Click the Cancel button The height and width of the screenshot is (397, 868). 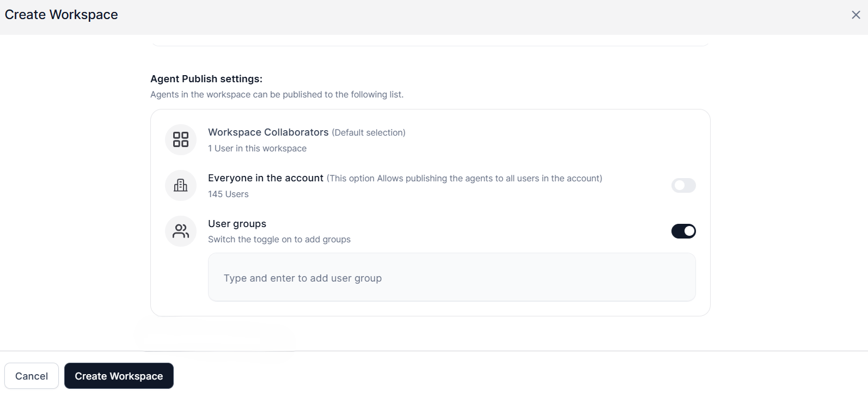pyautogui.click(x=32, y=376)
